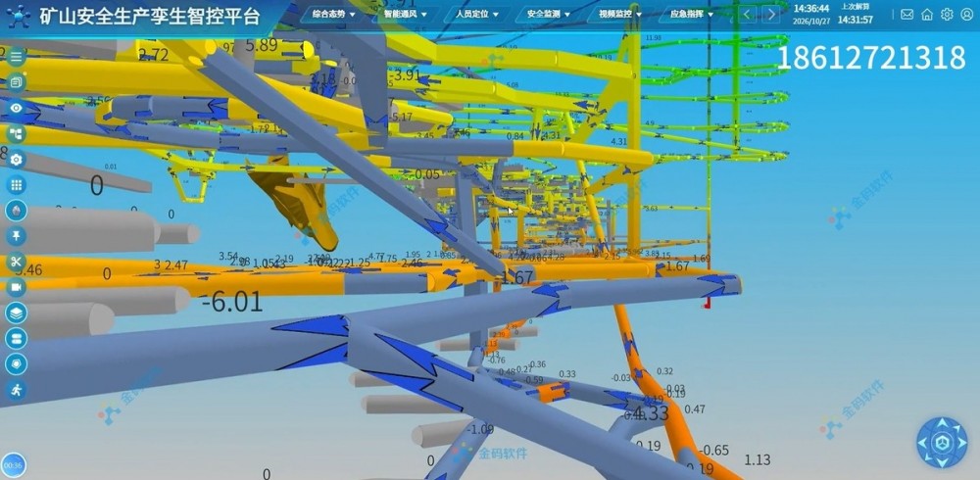Expand the 综合态势 dropdown menu
Image resolution: width=980 pixels, height=480 pixels.
coord(334,14)
